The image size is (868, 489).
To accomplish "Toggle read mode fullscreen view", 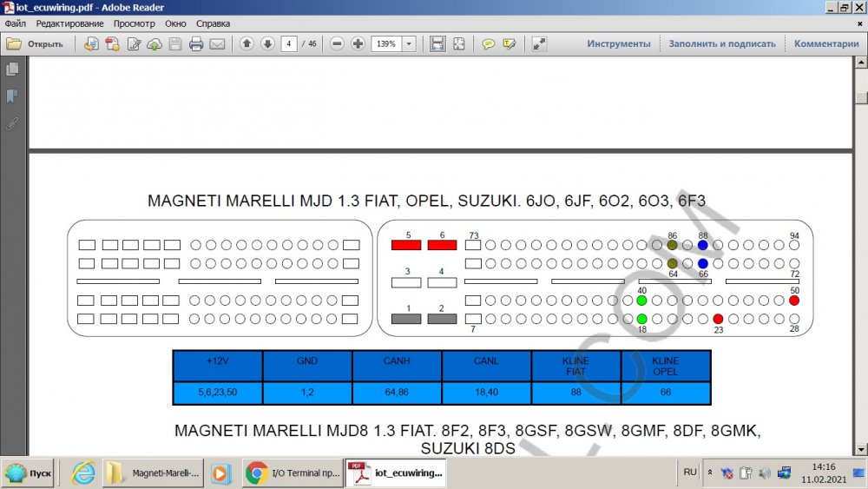I will (539, 43).
